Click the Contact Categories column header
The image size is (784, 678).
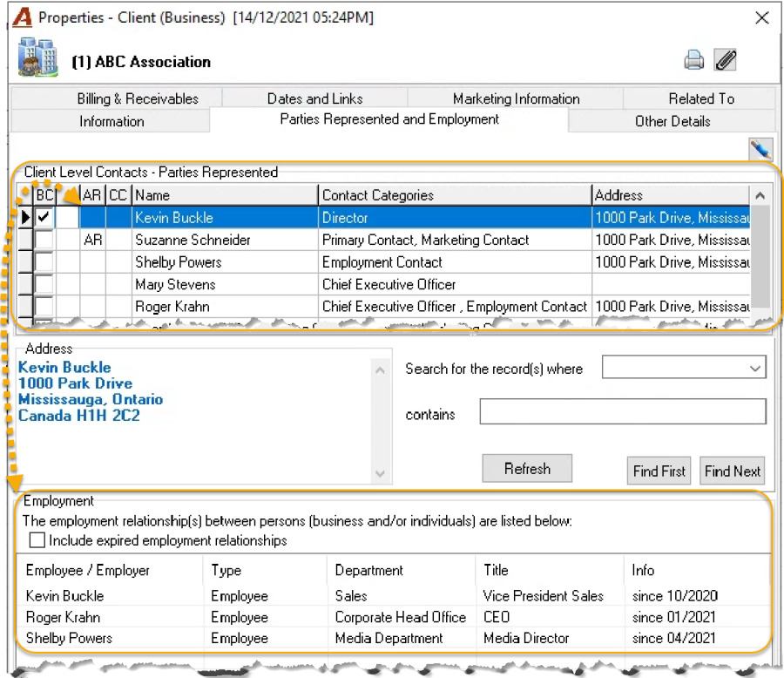[455, 195]
